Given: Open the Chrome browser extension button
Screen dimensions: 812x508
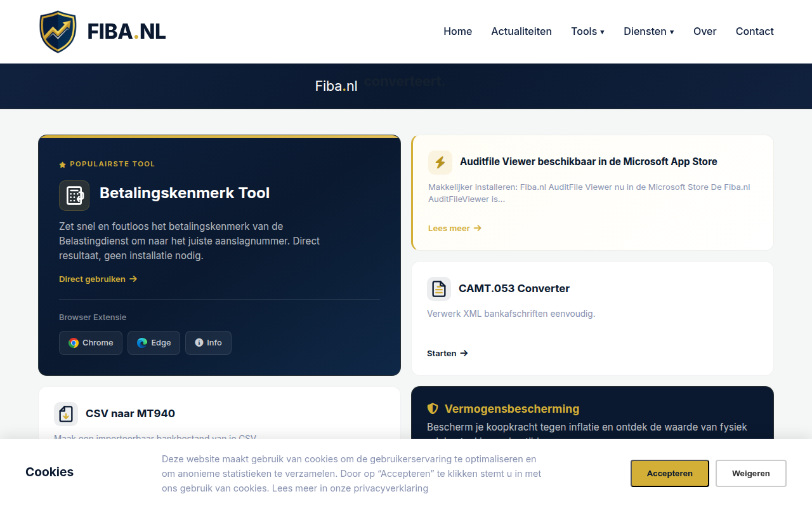Looking at the screenshot, I should pos(91,343).
